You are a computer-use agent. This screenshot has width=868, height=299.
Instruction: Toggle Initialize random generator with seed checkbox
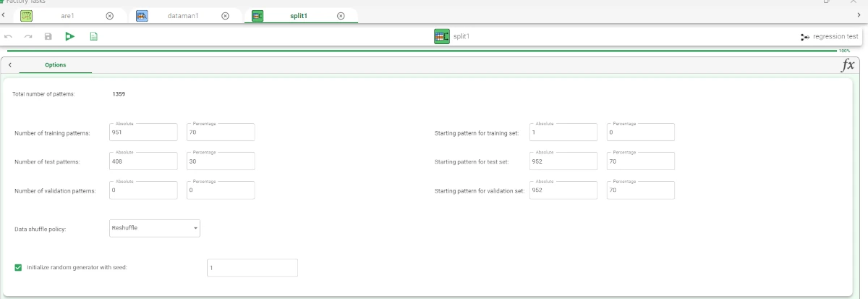coord(18,267)
